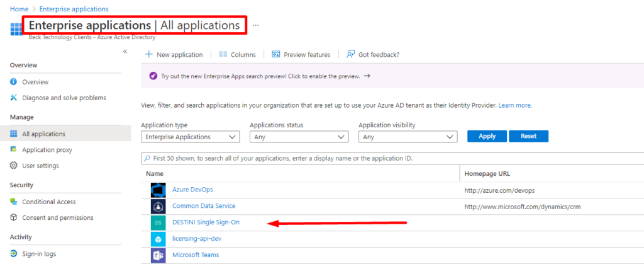Click the Got feedback person icon
This screenshot has height=264, width=644.
coord(350,54)
